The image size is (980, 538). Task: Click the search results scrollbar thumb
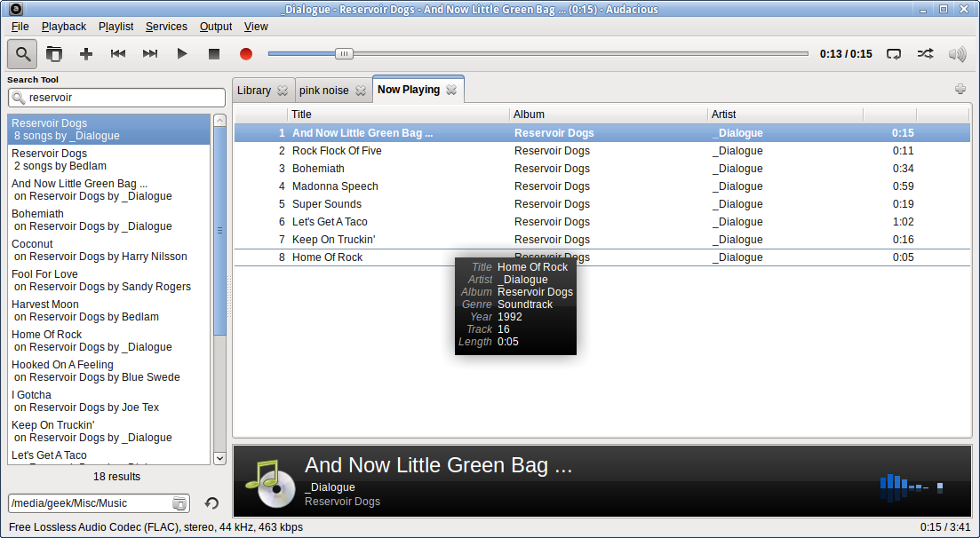pos(219,231)
